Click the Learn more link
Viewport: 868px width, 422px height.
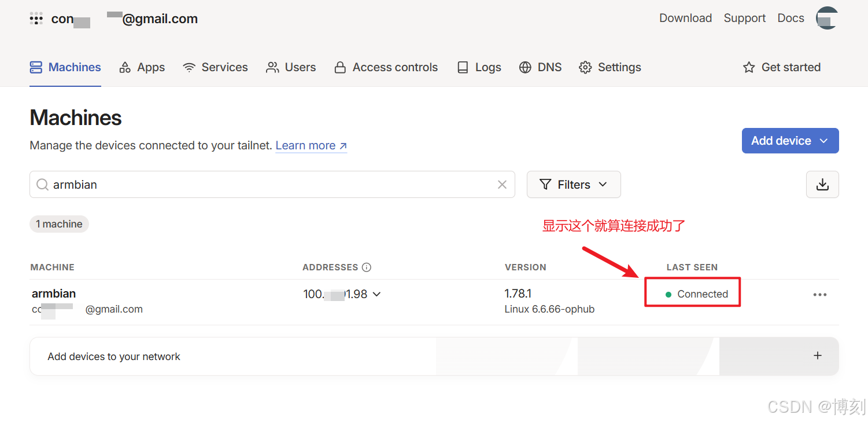point(311,146)
